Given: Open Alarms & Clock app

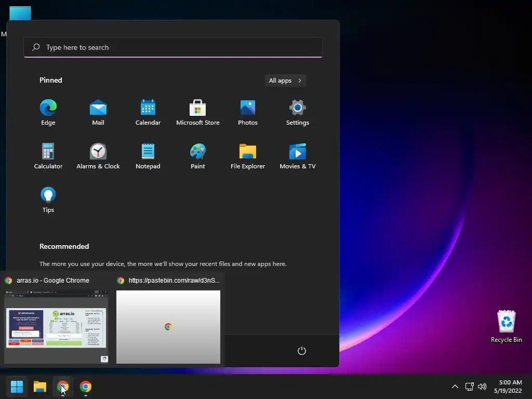Looking at the screenshot, I should coord(98,156).
